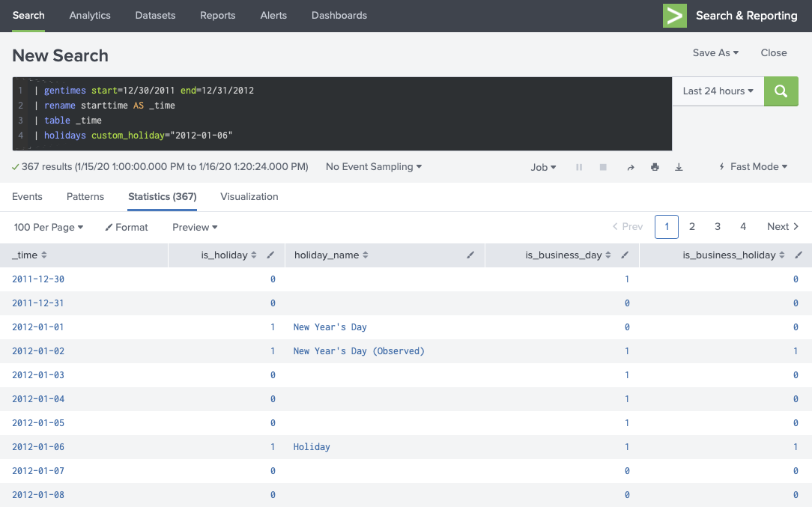812x507 pixels.
Task: Sort by the is_holiday column
Action: coord(254,255)
